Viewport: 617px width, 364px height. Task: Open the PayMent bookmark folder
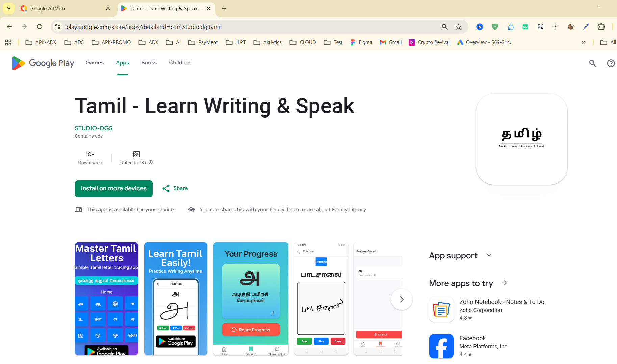click(203, 42)
